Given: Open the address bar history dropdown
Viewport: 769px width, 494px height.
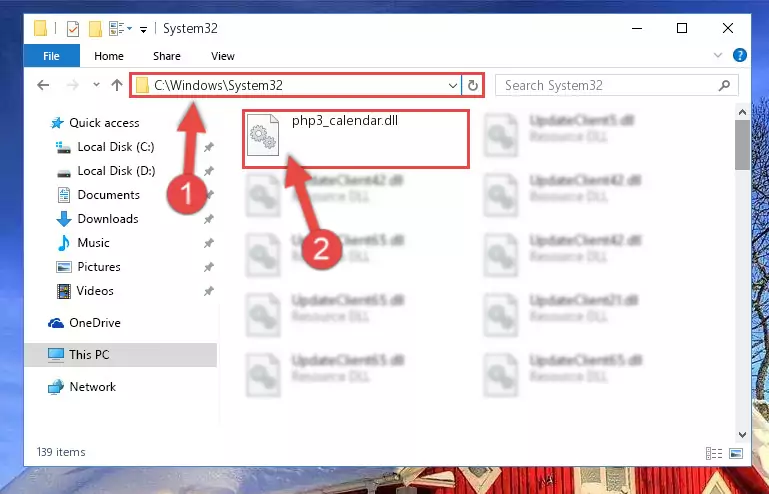Looking at the screenshot, I should [453, 86].
